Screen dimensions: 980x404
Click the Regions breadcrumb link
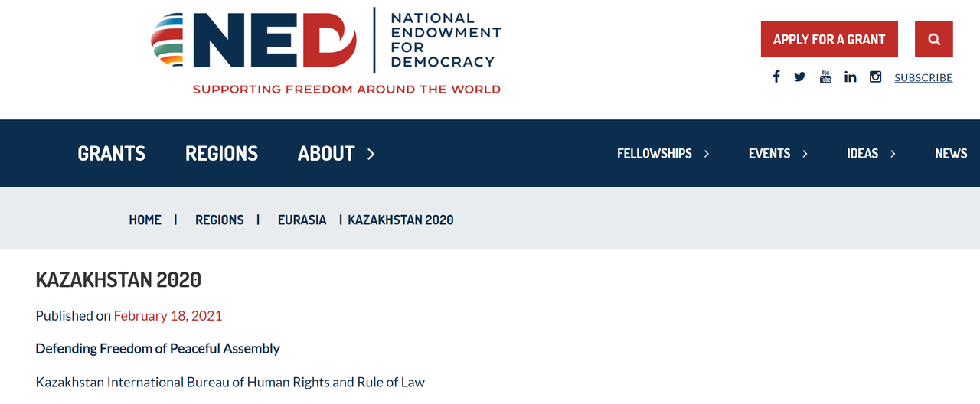point(219,220)
